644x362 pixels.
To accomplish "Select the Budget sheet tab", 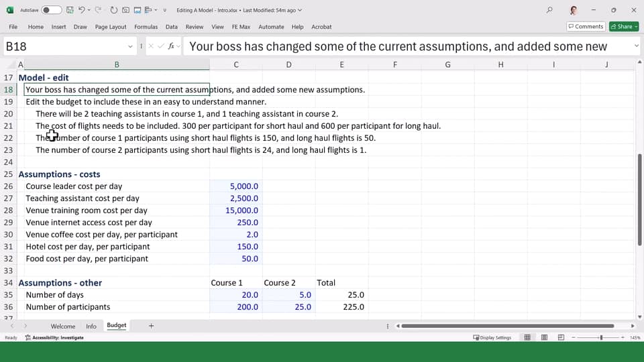I will (117, 326).
